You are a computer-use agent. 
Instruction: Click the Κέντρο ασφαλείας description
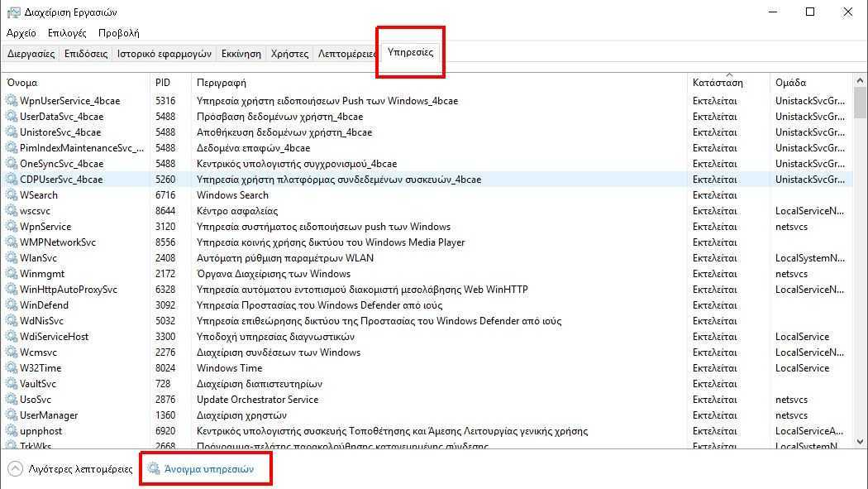coord(237,211)
